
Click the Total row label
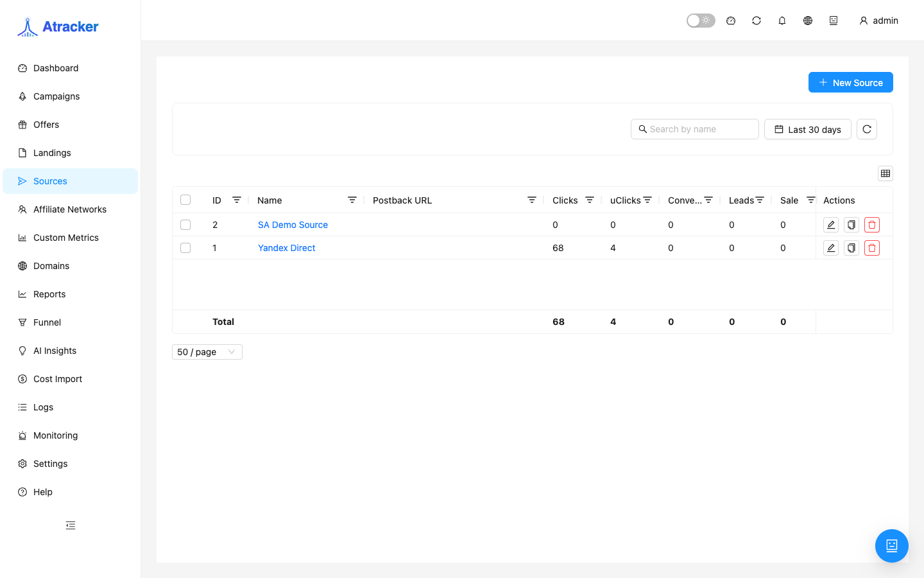point(223,322)
